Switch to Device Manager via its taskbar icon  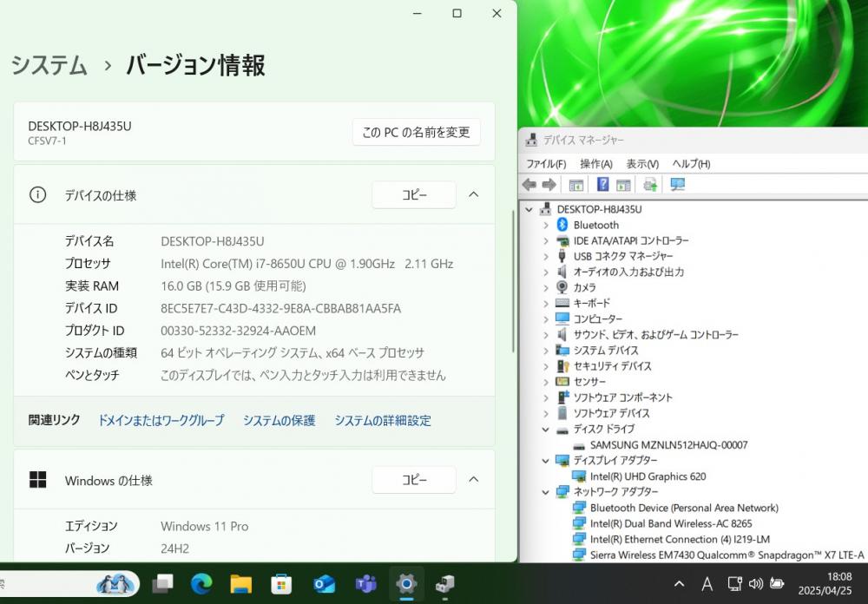coord(445,583)
